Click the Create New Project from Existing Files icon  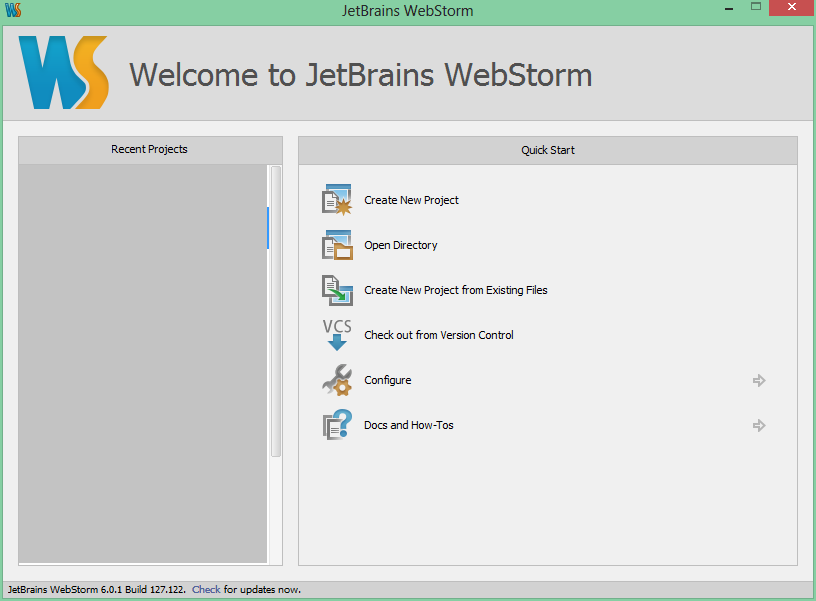pyautogui.click(x=337, y=290)
